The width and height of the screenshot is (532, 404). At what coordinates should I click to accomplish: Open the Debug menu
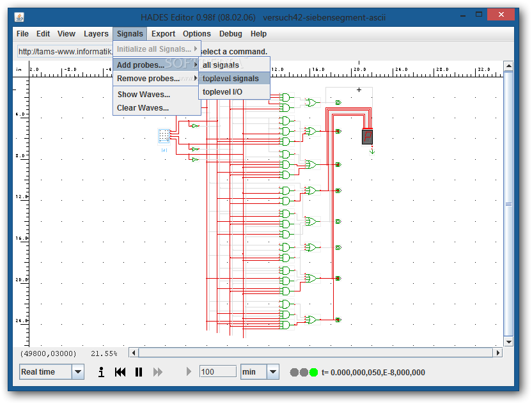231,34
